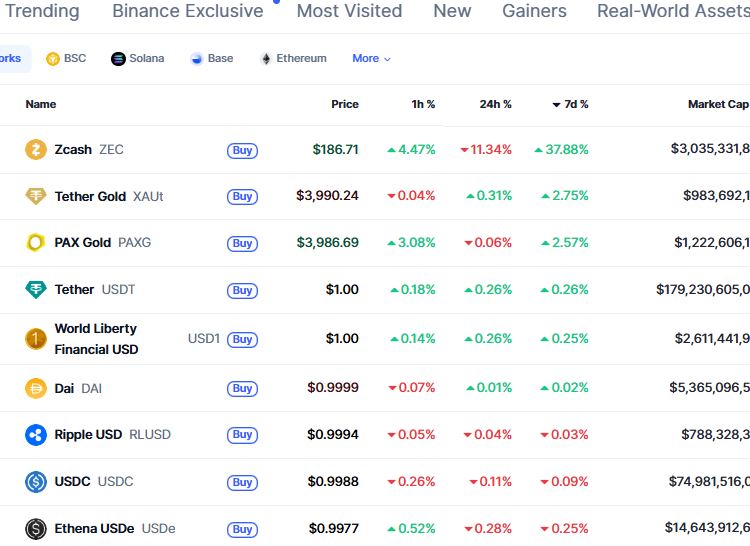The height and width of the screenshot is (546, 750).
Task: Sort by the Market Cap column header
Action: (717, 104)
